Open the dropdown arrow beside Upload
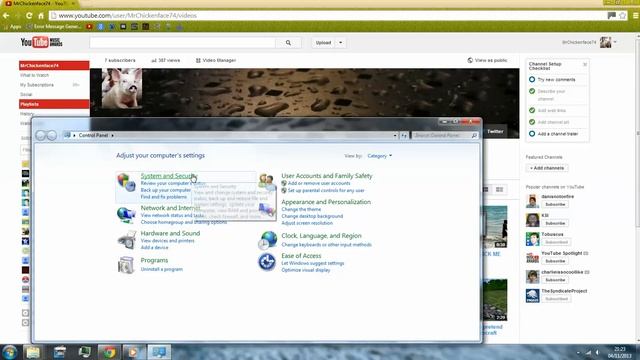The width and height of the screenshot is (640, 360). tap(340, 42)
